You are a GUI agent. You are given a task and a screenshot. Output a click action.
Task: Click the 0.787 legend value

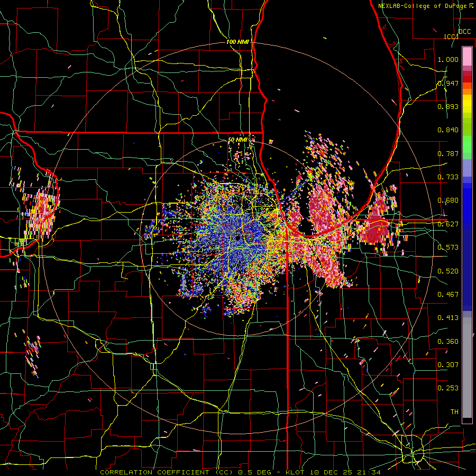pos(448,153)
